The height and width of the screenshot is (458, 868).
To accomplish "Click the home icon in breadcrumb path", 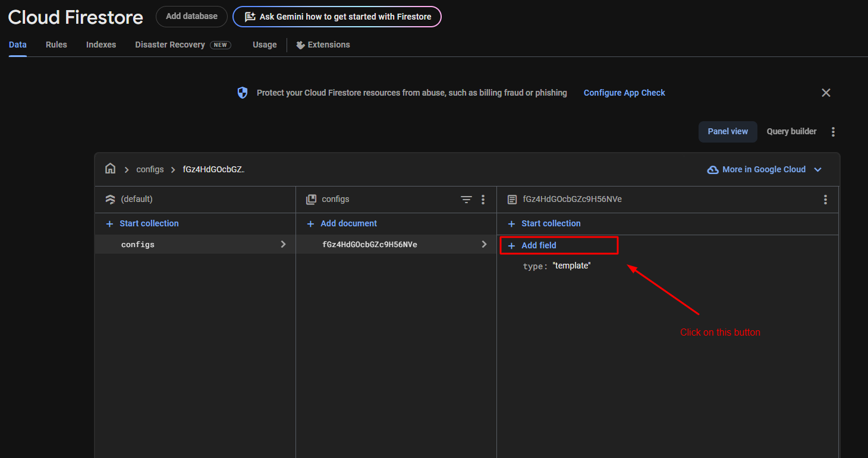I will 110,169.
